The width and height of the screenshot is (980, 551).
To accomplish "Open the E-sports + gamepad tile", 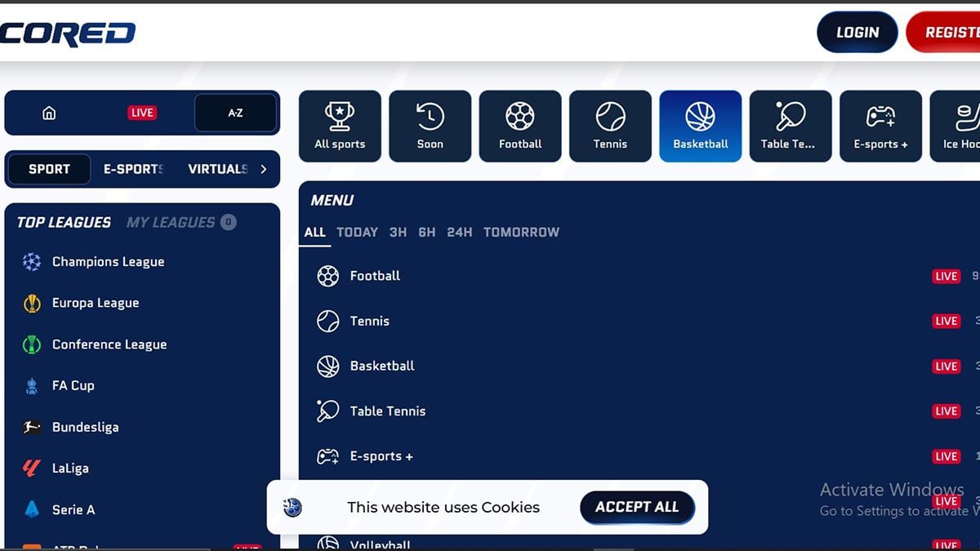I will coord(880,126).
